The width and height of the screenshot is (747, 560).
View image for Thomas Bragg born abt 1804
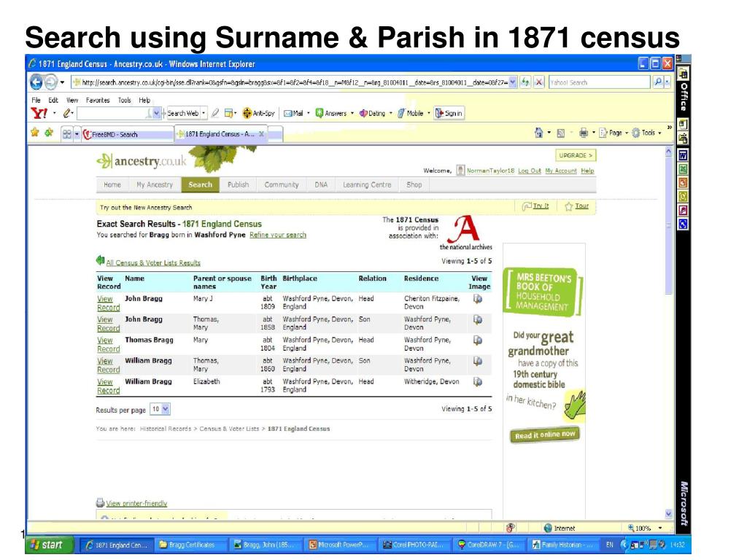[x=477, y=341]
